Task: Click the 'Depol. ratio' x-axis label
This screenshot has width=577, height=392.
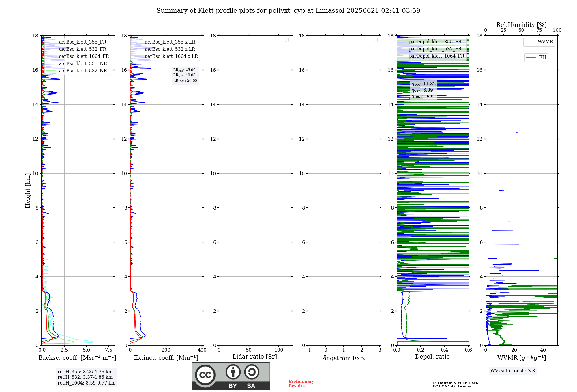Action: tap(432, 357)
